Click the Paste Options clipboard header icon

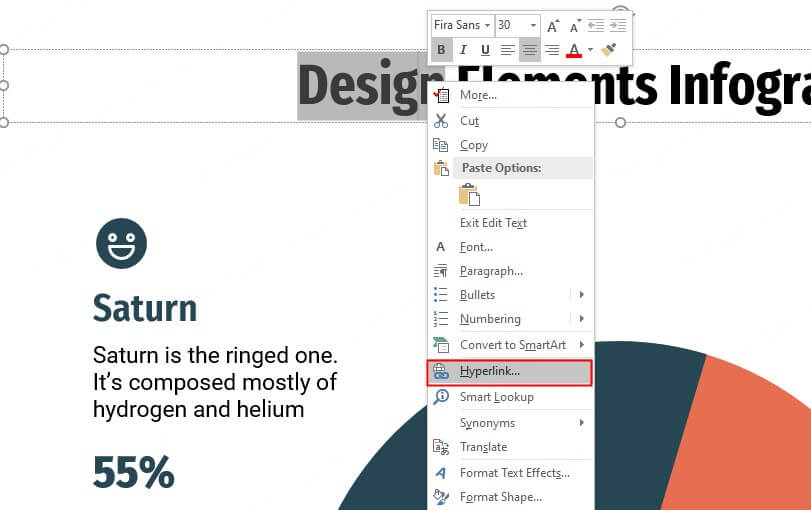click(x=441, y=169)
